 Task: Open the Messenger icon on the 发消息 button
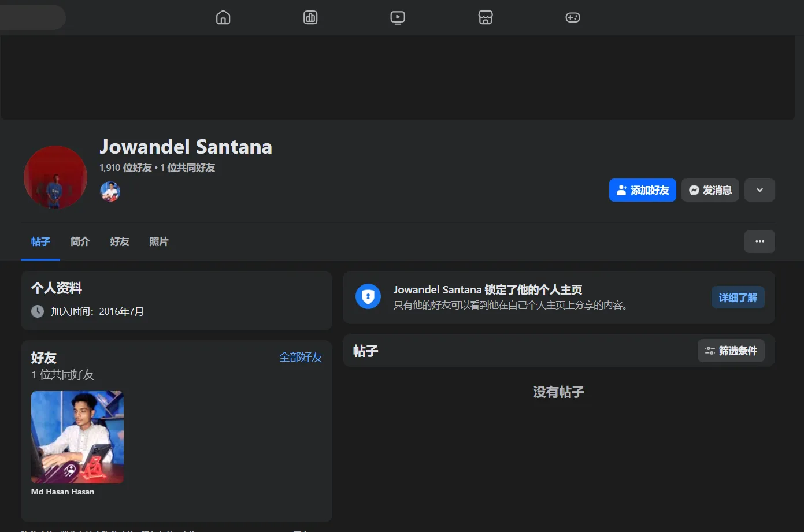(694, 189)
